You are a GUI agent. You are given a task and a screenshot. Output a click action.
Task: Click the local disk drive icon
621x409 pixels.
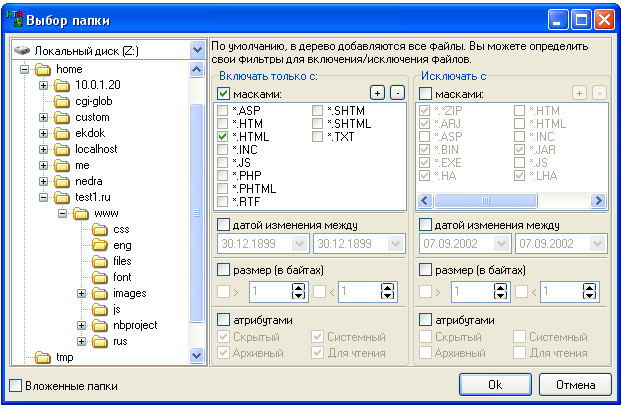[22, 51]
